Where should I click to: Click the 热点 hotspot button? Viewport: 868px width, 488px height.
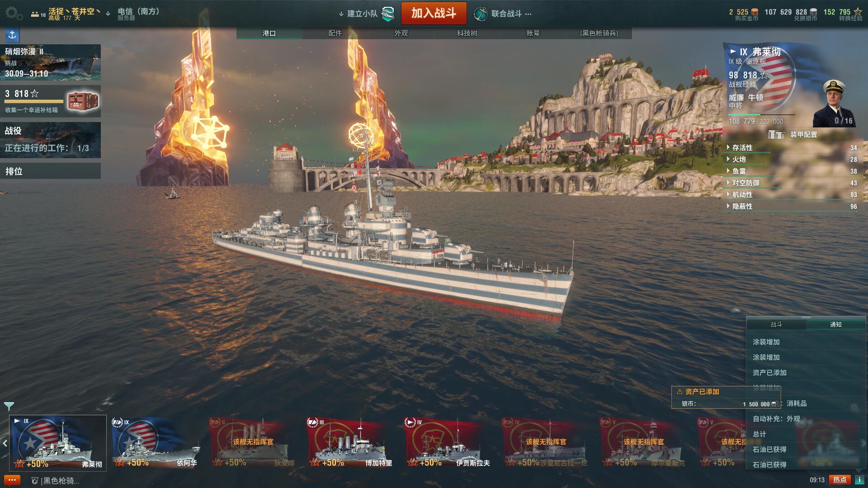point(840,480)
